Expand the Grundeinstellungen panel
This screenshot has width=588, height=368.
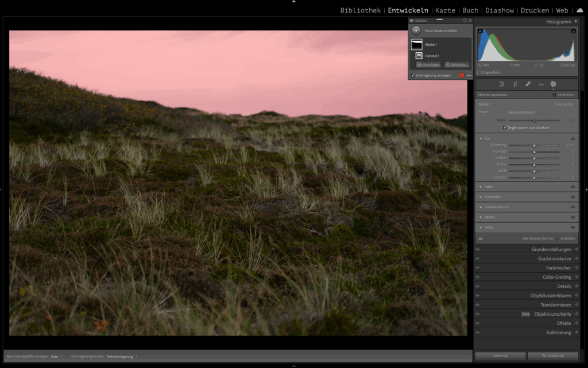[x=550, y=250]
